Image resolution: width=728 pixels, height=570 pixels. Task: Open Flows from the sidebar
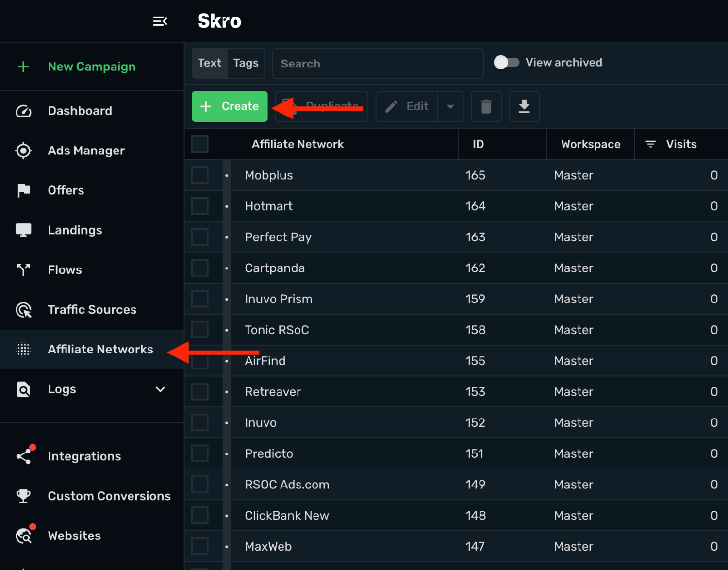65,270
